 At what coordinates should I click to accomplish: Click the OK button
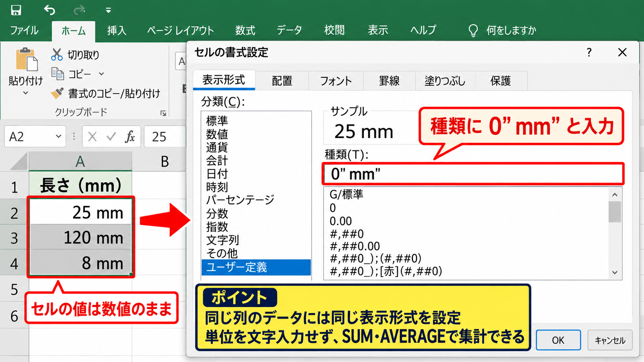click(x=558, y=340)
